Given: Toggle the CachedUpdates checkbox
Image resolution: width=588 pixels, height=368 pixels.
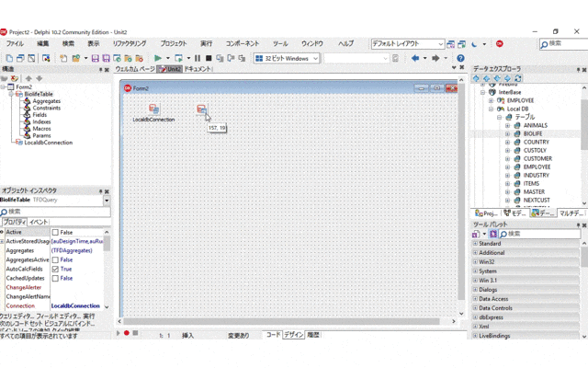Looking at the screenshot, I should [x=55, y=278].
